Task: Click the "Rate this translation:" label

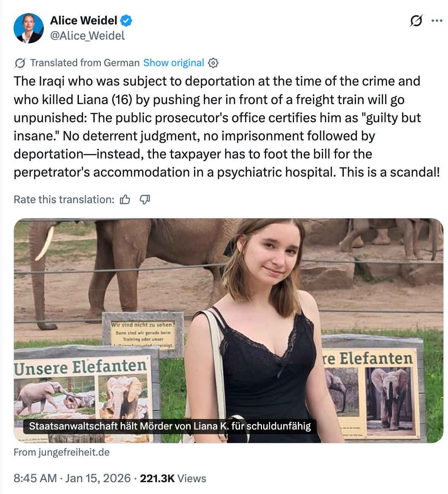Action: (x=64, y=199)
